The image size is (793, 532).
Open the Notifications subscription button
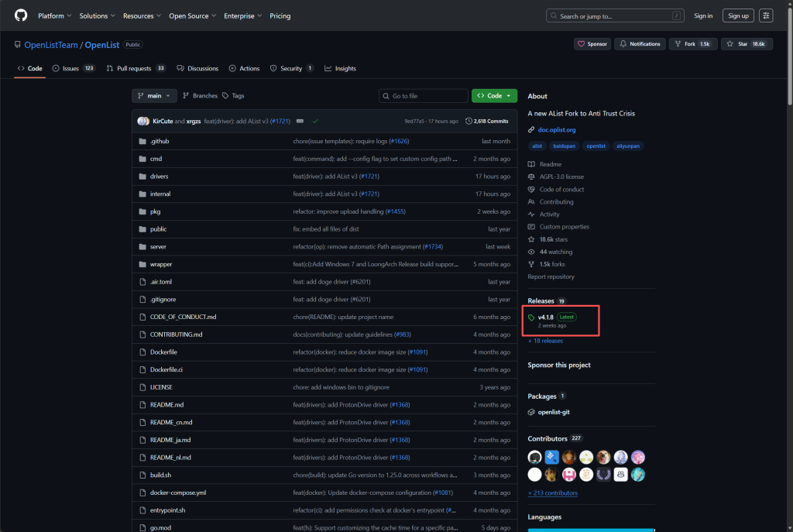click(x=639, y=44)
